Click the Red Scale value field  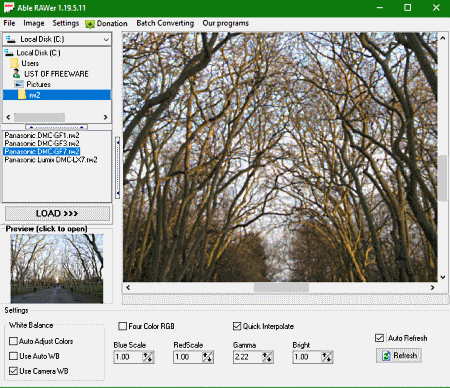[x=187, y=357]
